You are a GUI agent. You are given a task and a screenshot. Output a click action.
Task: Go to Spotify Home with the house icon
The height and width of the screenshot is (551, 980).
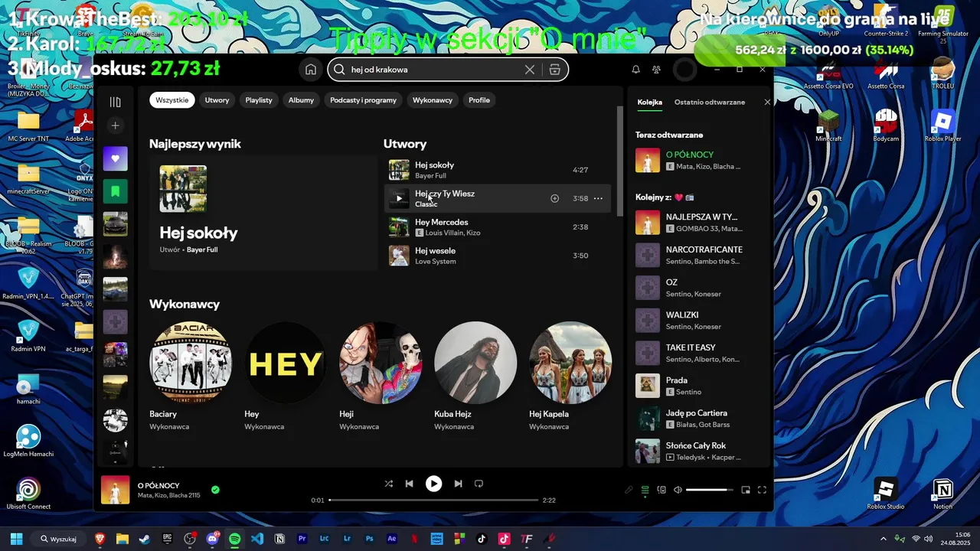tap(311, 70)
